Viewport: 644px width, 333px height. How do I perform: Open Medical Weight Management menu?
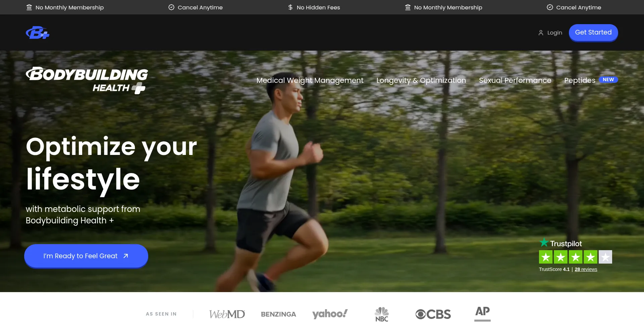pyautogui.click(x=310, y=80)
